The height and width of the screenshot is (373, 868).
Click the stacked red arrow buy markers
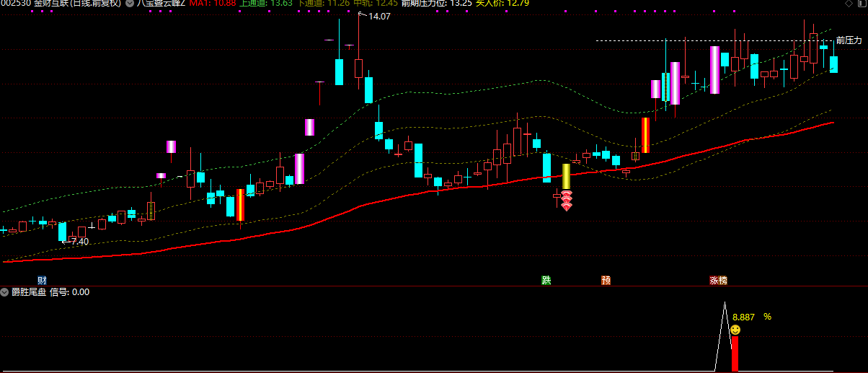click(567, 201)
